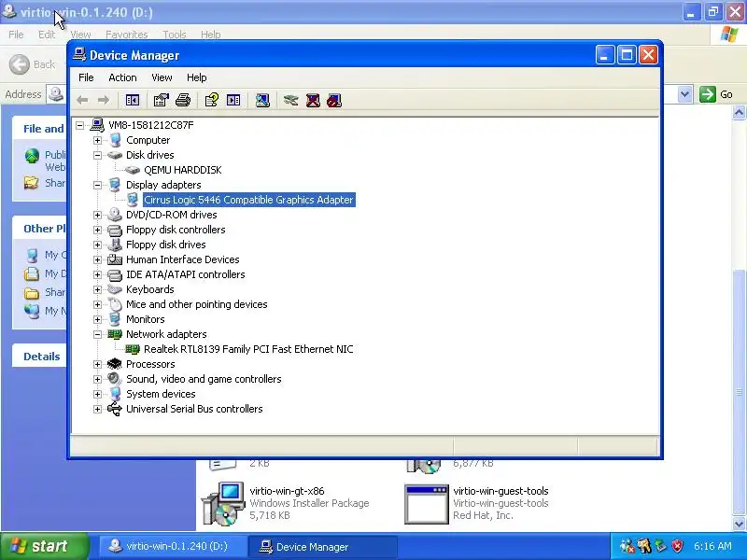Open the Explorer address bar dropdown arrow

684,94
